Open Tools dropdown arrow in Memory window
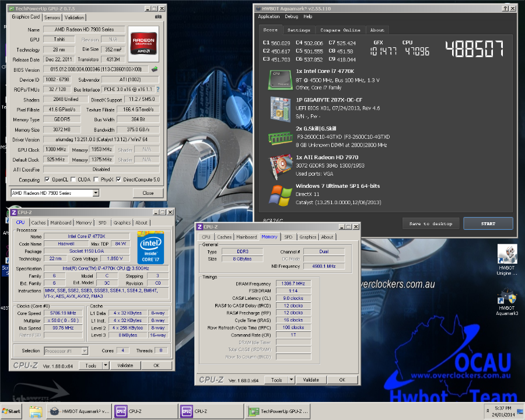Viewport: 525px width, 420px height. point(291,380)
